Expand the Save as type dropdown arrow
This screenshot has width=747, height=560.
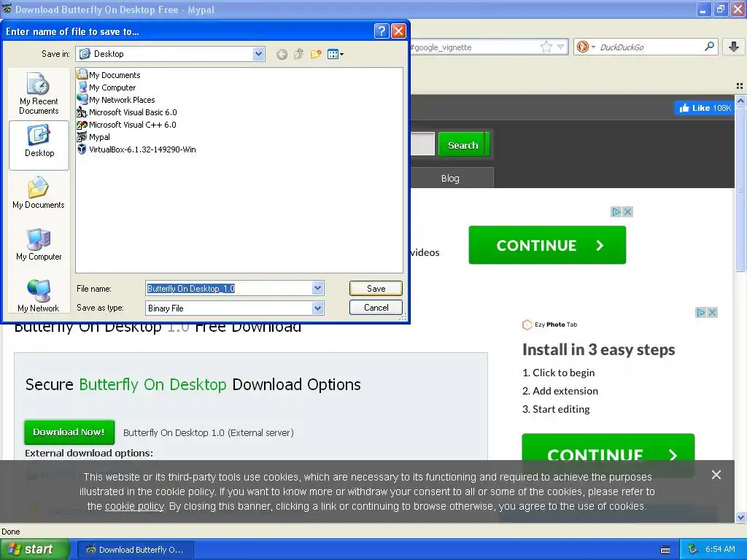[318, 308]
